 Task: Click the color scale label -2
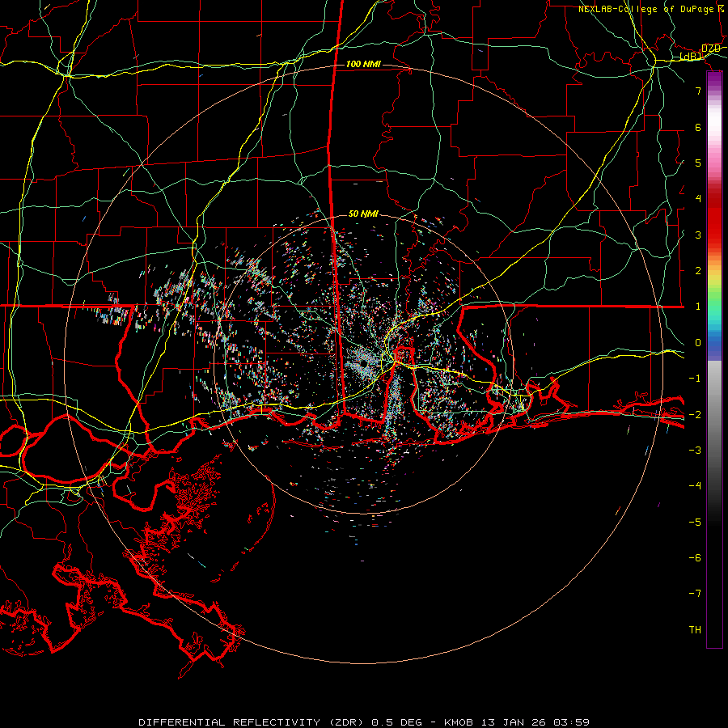click(695, 415)
